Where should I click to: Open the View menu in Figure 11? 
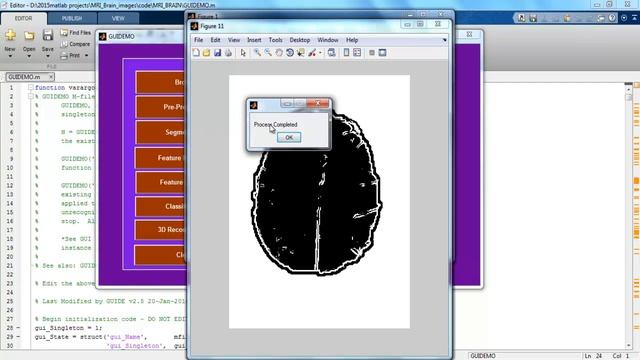[234, 40]
